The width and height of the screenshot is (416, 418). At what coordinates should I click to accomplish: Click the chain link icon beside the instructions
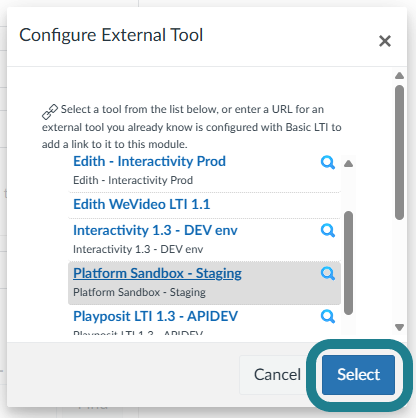pos(50,112)
